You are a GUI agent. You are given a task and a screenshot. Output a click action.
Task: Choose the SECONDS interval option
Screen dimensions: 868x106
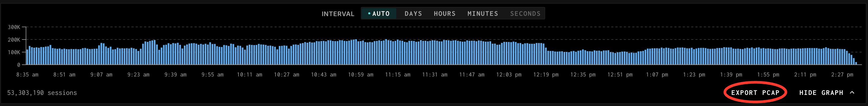click(525, 13)
